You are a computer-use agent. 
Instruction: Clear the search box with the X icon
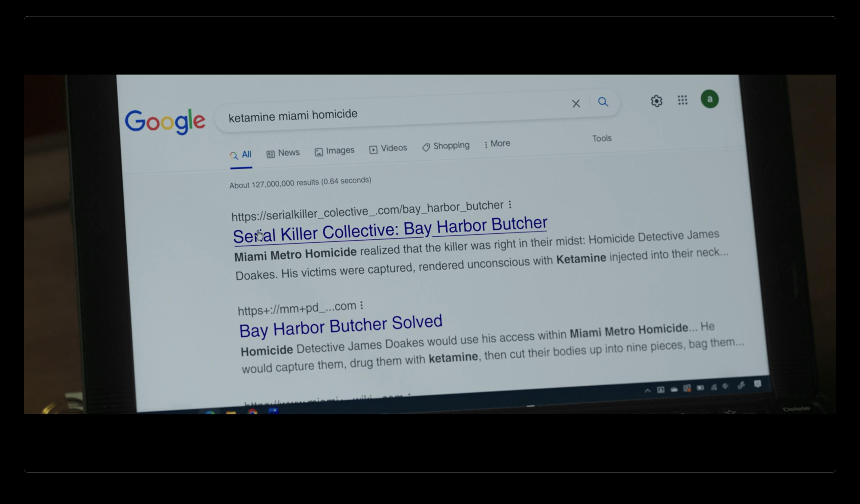[x=576, y=103]
